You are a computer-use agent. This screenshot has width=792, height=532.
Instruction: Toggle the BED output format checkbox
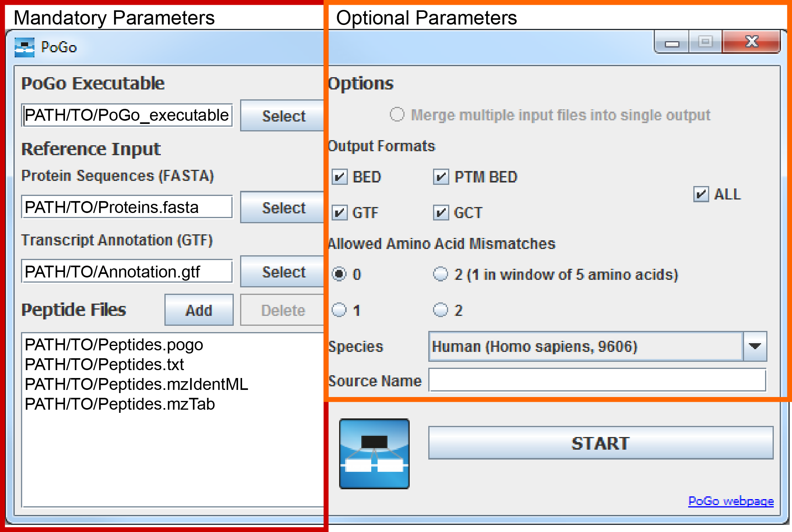click(x=340, y=177)
